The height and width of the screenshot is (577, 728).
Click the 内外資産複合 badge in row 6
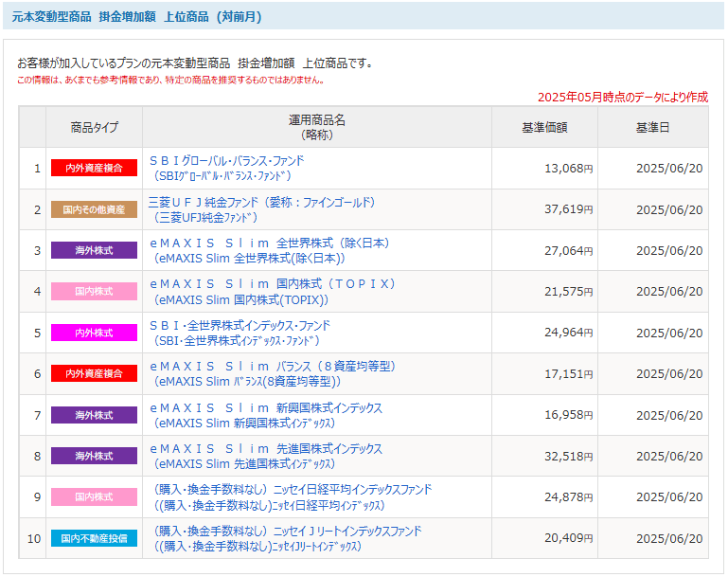pyautogui.click(x=94, y=373)
